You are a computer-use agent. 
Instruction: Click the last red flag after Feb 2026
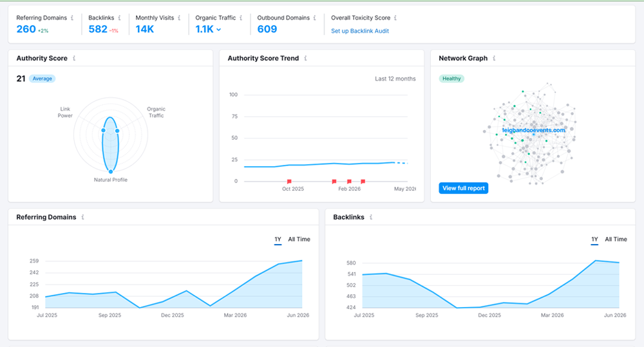tap(363, 181)
